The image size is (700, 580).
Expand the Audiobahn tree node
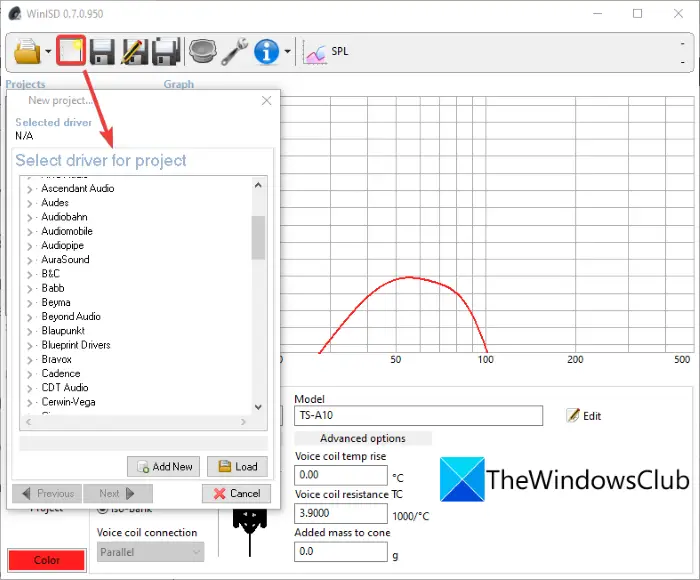coord(30,218)
